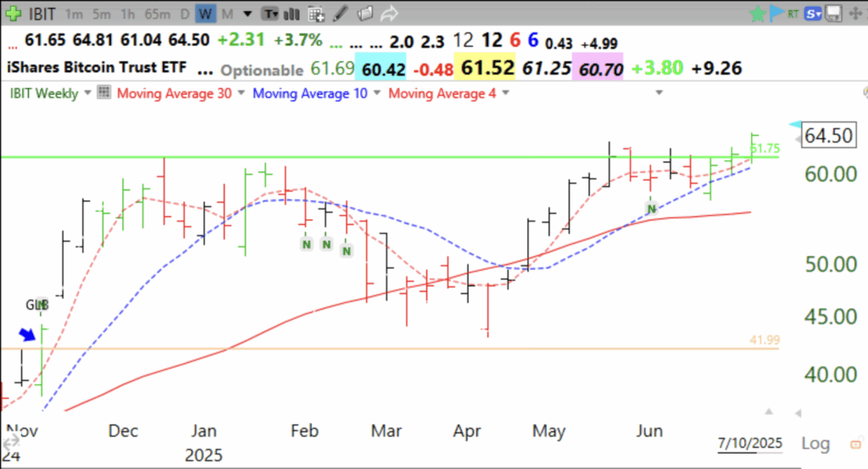Click the Moving Average 4 label
The width and height of the screenshot is (868, 469).
[x=442, y=93]
